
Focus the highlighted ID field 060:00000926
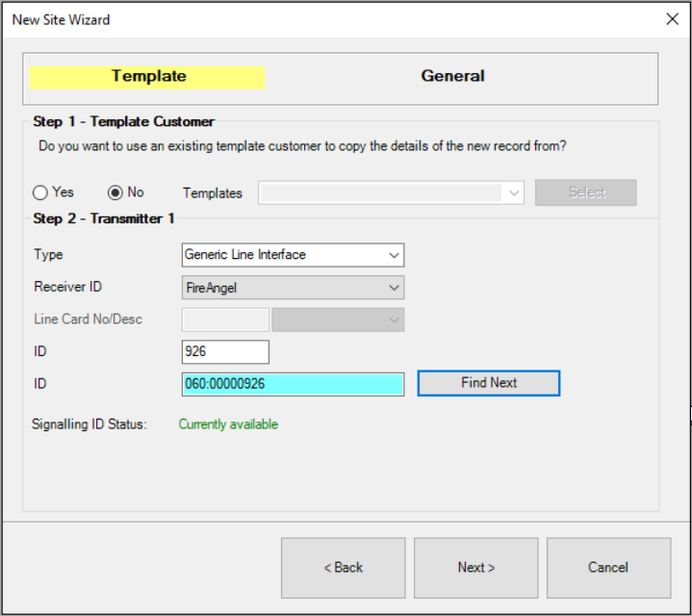pyautogui.click(x=293, y=384)
